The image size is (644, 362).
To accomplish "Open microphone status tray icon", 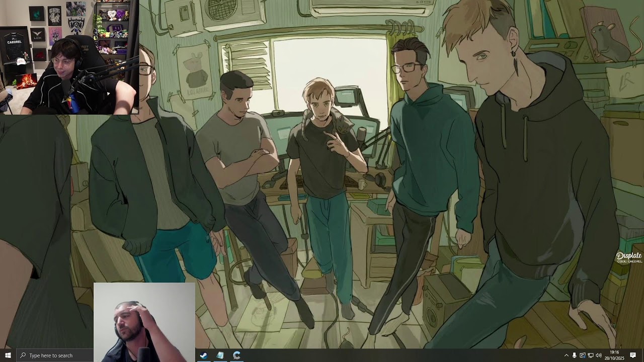I will coord(575,355).
